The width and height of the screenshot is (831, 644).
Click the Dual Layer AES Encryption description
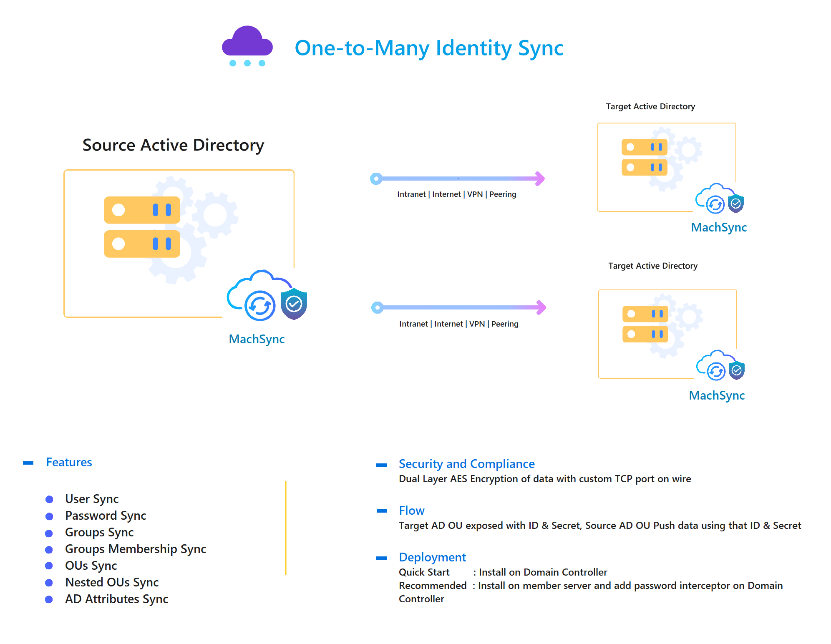coord(545,479)
